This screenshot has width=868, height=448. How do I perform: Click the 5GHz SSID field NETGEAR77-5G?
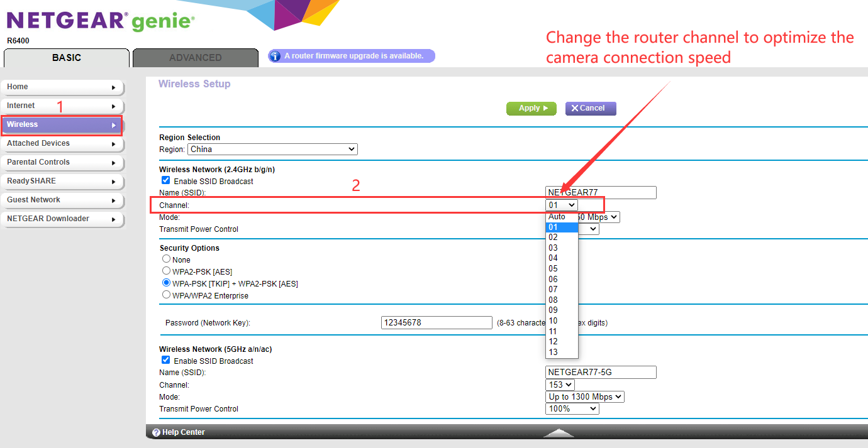tap(601, 372)
